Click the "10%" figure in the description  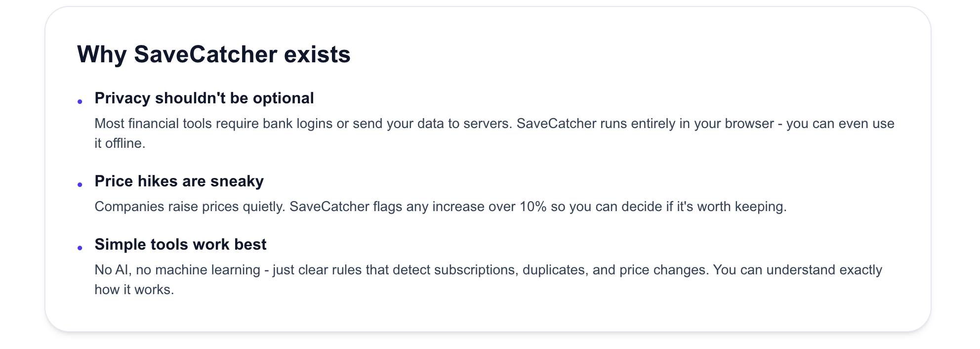[x=532, y=207]
